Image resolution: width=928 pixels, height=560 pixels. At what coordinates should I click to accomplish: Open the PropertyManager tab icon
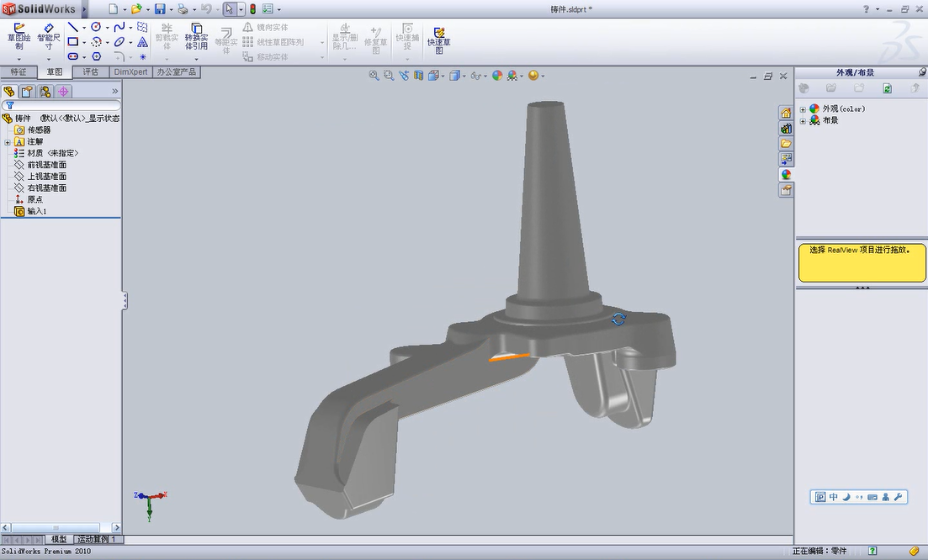(27, 92)
